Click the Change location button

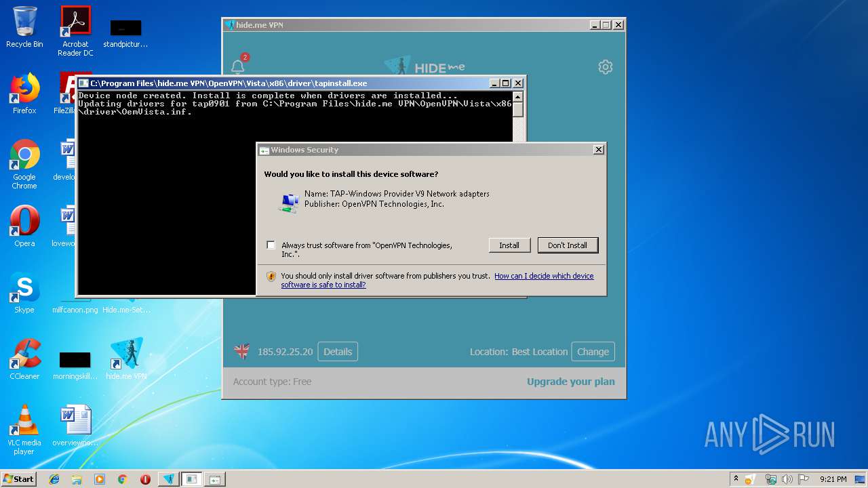tap(593, 352)
